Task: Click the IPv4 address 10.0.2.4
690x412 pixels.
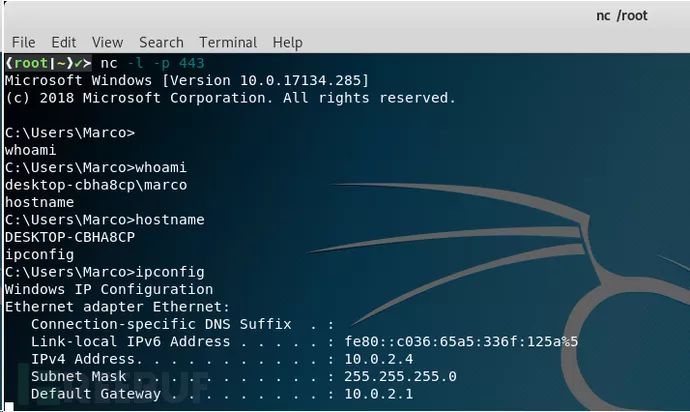Action: click(378, 359)
